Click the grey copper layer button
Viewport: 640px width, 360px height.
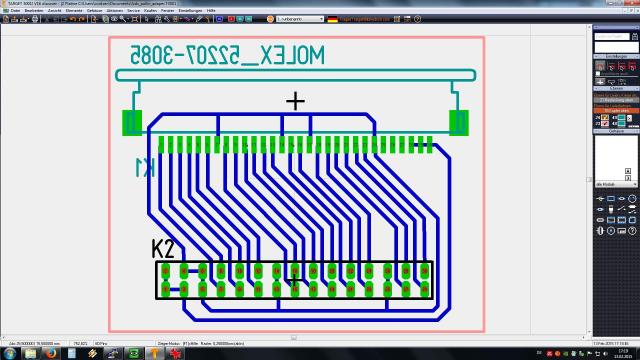coord(616,100)
